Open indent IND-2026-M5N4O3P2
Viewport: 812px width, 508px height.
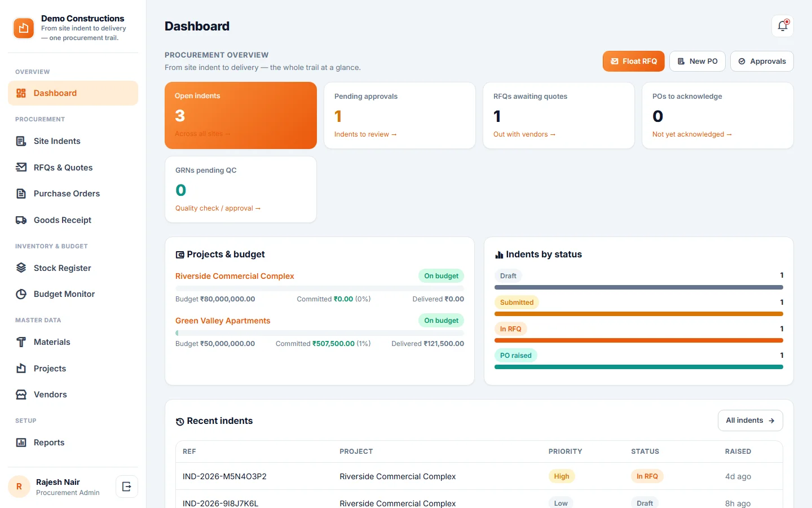pyautogui.click(x=224, y=476)
